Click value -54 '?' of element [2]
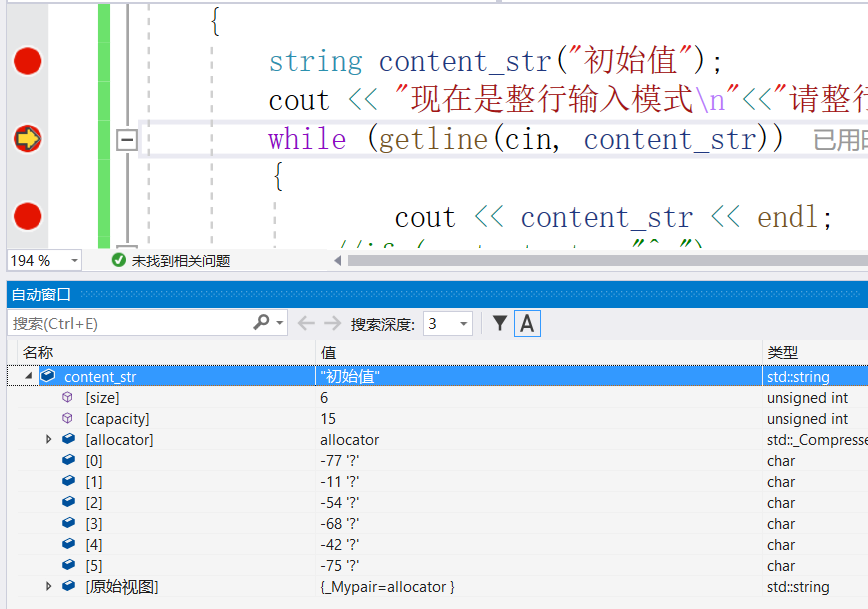 click(x=339, y=503)
